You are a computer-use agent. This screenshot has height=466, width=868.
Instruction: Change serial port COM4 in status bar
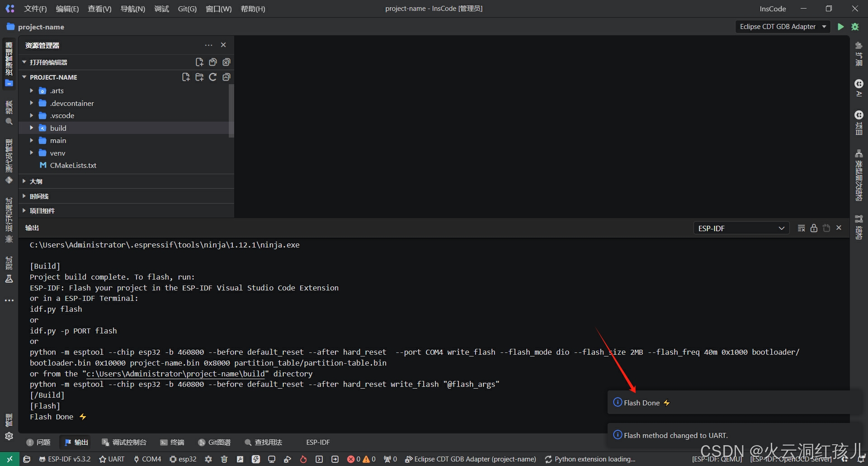tap(147, 459)
